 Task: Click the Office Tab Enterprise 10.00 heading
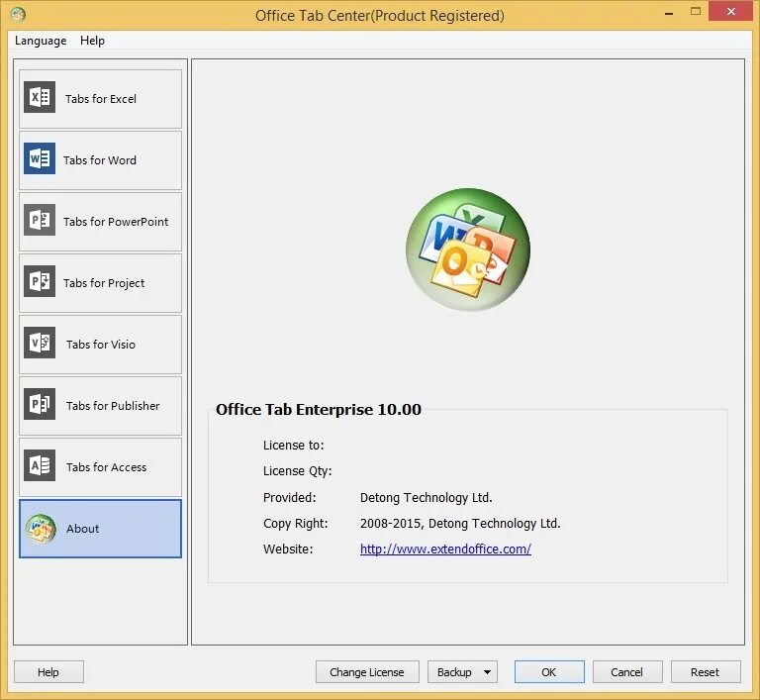319,410
